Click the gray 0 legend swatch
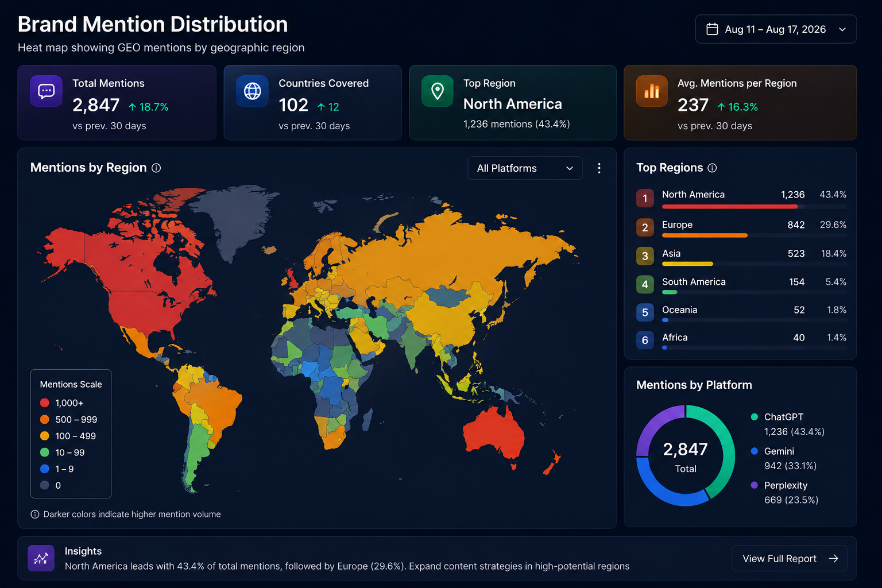This screenshot has height=588, width=882. click(45, 485)
